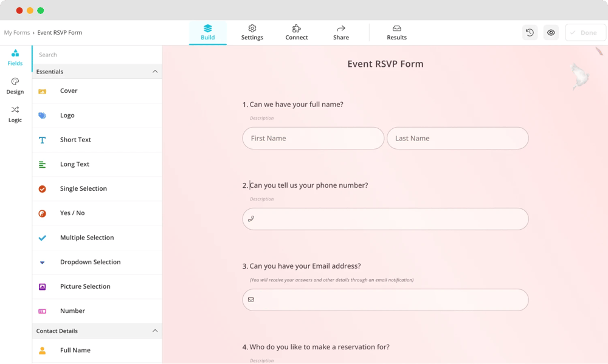The height and width of the screenshot is (364, 608).
Task: Select the Short Text field icon
Action: (43, 140)
